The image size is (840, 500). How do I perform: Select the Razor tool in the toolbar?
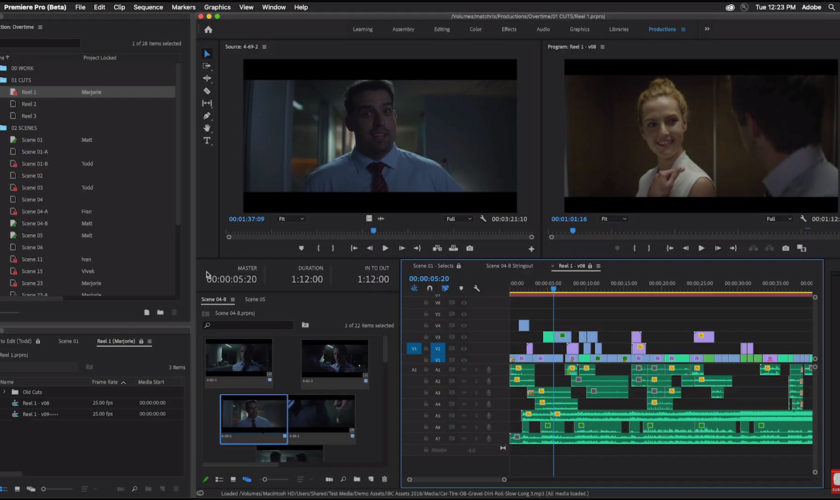point(207,91)
